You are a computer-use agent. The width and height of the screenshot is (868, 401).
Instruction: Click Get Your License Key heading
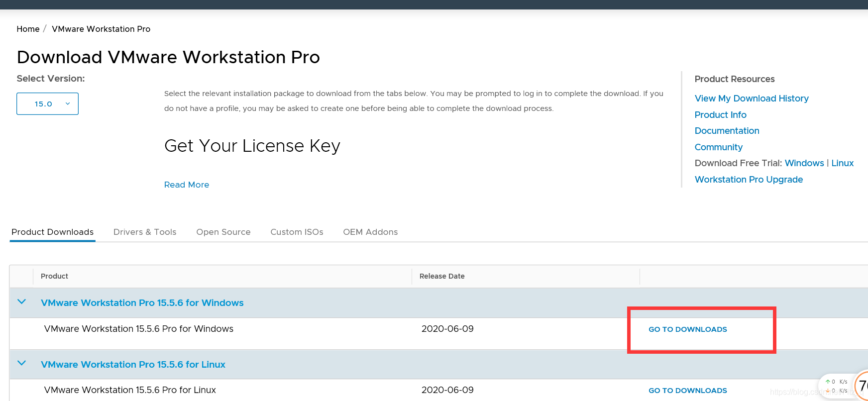[x=252, y=146]
